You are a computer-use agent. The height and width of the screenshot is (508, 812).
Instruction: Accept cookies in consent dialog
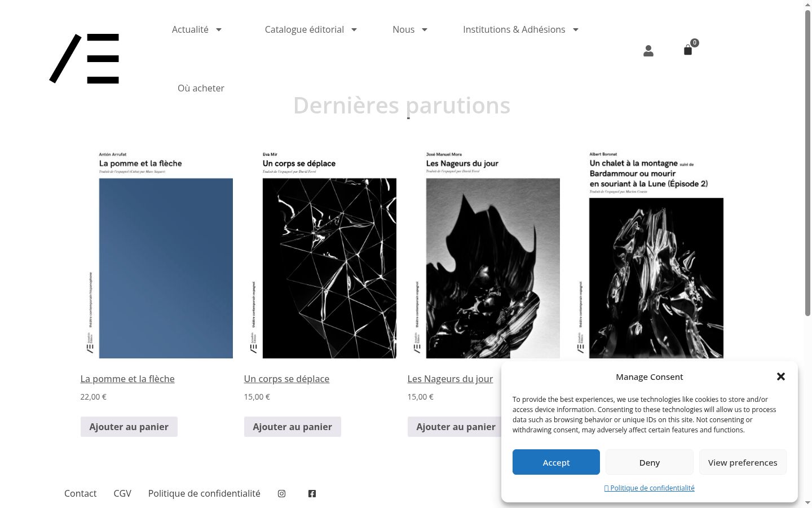[x=556, y=462]
